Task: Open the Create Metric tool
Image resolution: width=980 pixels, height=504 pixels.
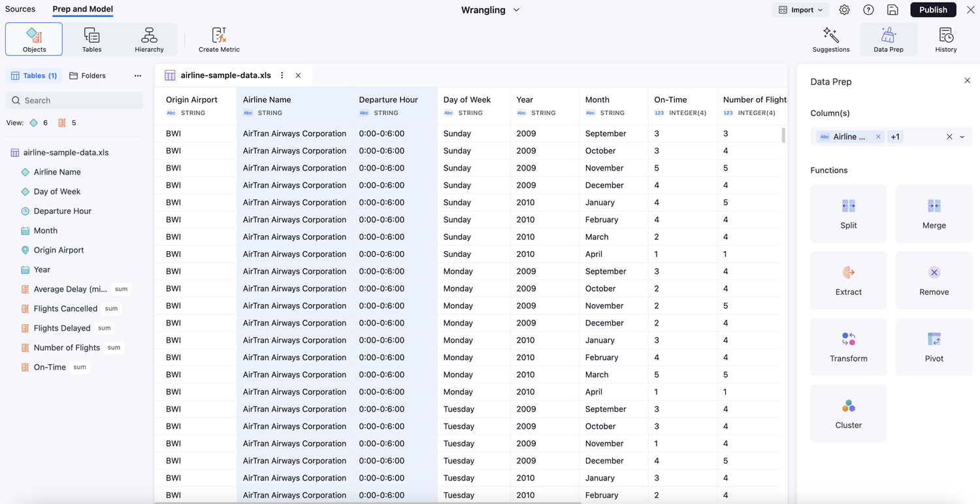Action: pos(219,39)
